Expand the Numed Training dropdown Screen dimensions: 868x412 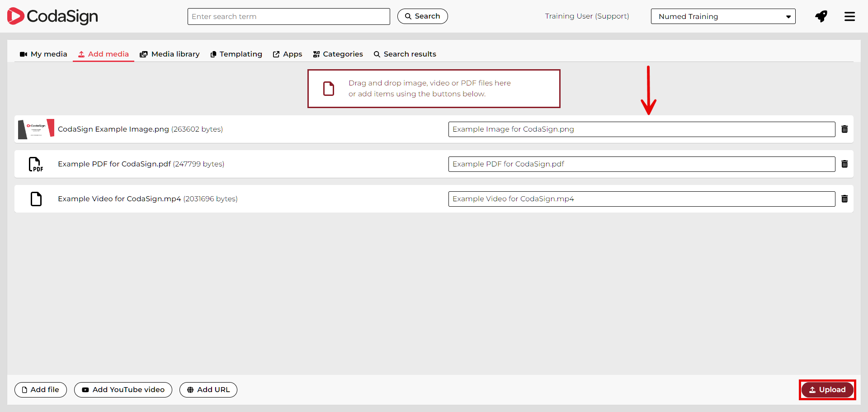click(722, 16)
